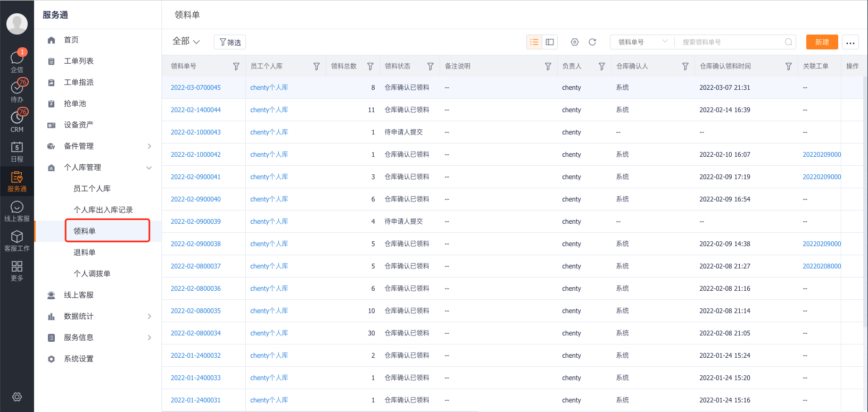Filter the 员工个人库 column
The height and width of the screenshot is (412, 868).
[317, 66]
